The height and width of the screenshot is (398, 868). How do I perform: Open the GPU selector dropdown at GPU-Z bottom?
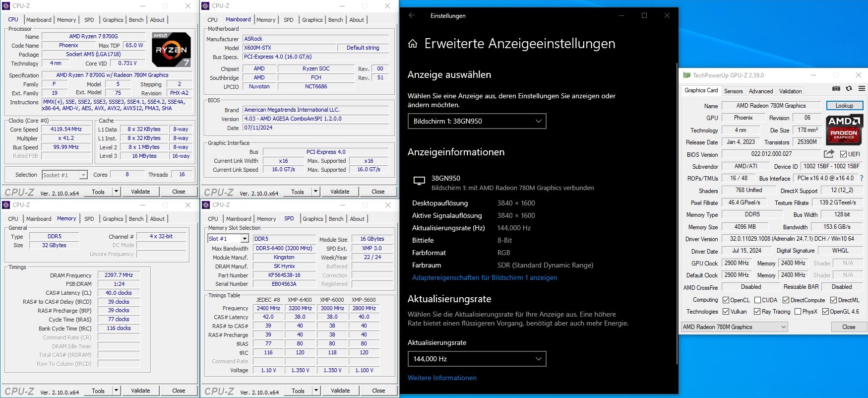tap(734, 327)
